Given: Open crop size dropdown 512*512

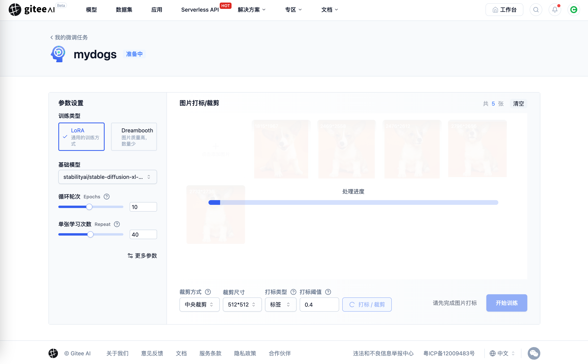Looking at the screenshot, I should click(x=242, y=305).
